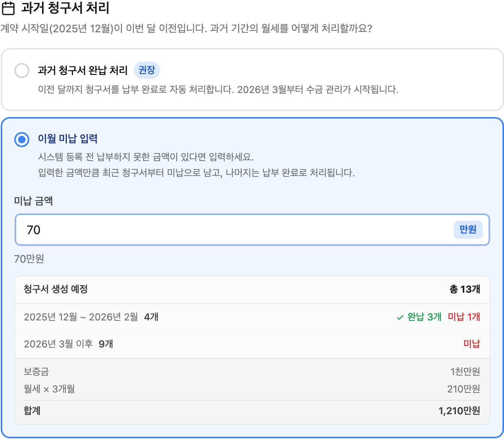Click the 청구서 생성 예정 header

click(56, 289)
